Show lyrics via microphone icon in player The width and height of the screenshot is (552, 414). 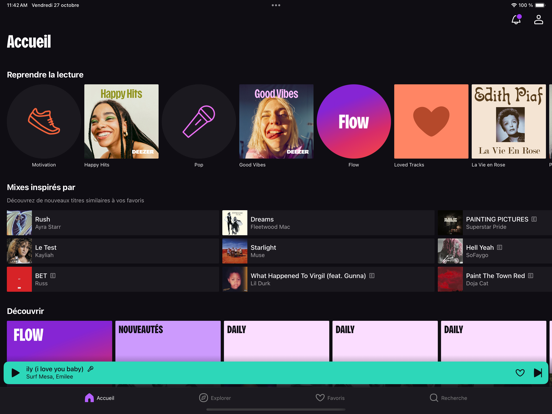coord(90,369)
